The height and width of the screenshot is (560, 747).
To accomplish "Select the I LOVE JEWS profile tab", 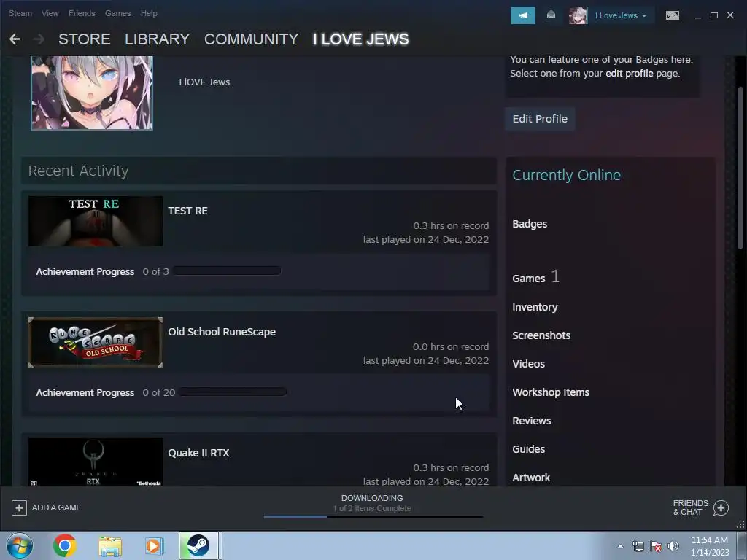I will pyautogui.click(x=360, y=39).
